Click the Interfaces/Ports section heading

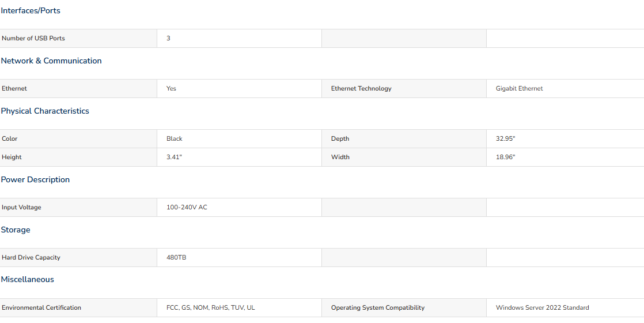pos(31,11)
